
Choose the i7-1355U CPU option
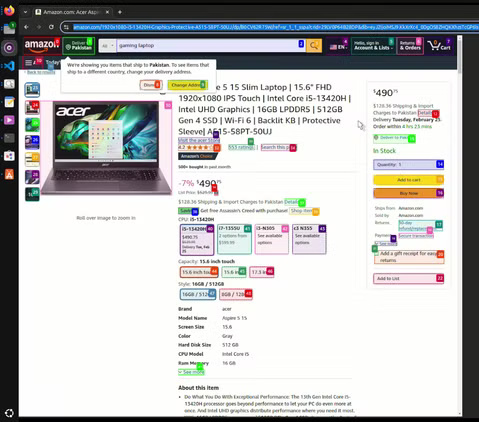pos(234,239)
